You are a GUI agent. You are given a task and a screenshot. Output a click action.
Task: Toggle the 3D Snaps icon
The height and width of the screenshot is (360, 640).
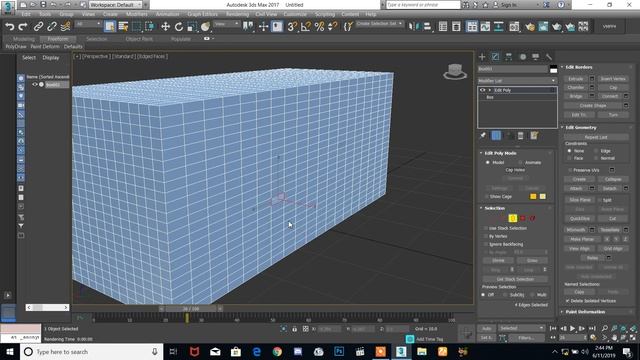point(292,27)
